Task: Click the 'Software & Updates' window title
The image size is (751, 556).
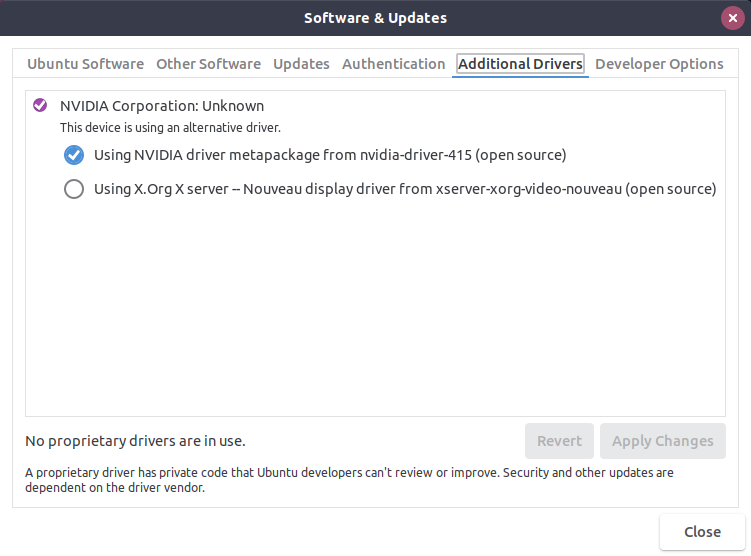Action: [x=376, y=18]
